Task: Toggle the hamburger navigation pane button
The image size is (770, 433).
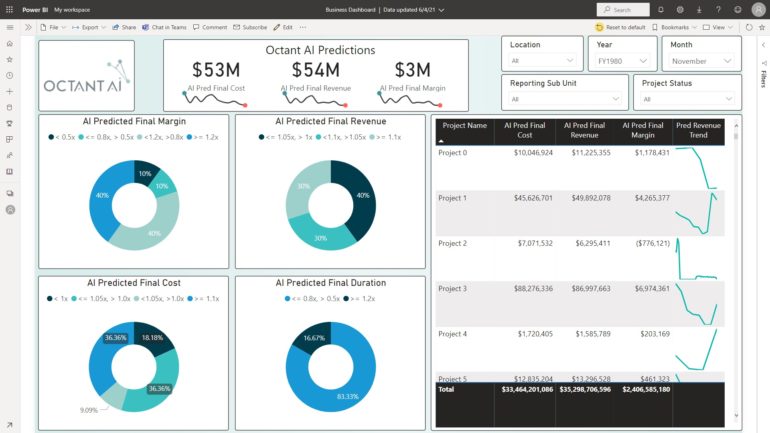Action: [10, 27]
